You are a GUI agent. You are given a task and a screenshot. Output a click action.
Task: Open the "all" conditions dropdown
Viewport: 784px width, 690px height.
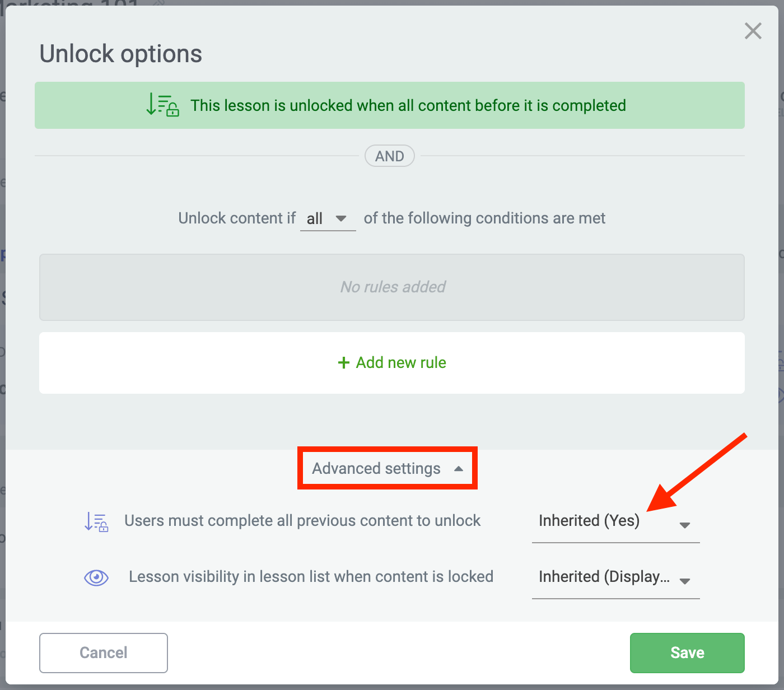click(x=328, y=218)
